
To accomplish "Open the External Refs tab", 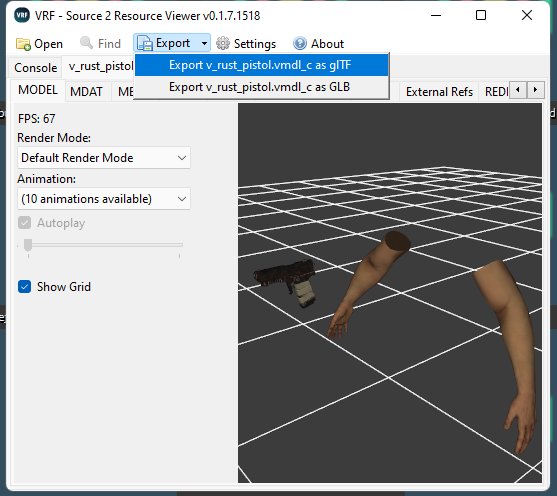I will [x=439, y=92].
